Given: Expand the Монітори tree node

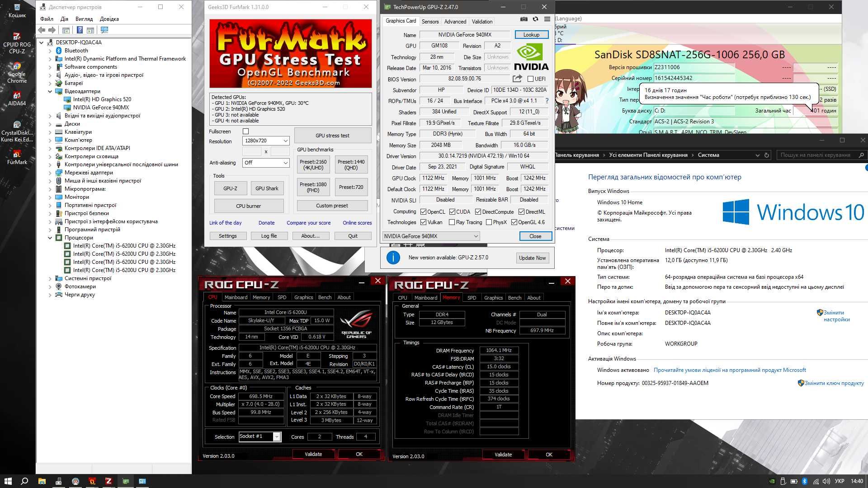Looking at the screenshot, I should [50, 197].
